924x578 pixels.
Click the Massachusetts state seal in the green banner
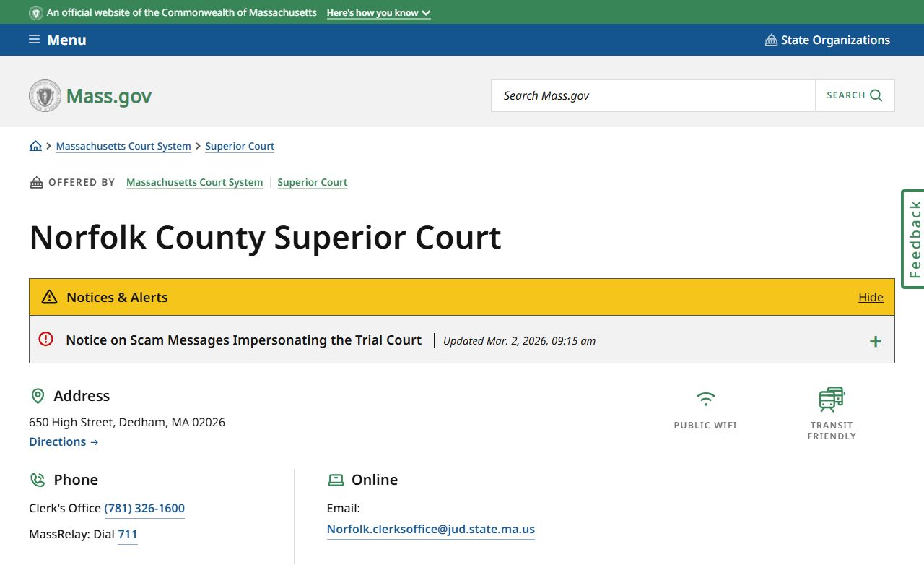point(36,13)
